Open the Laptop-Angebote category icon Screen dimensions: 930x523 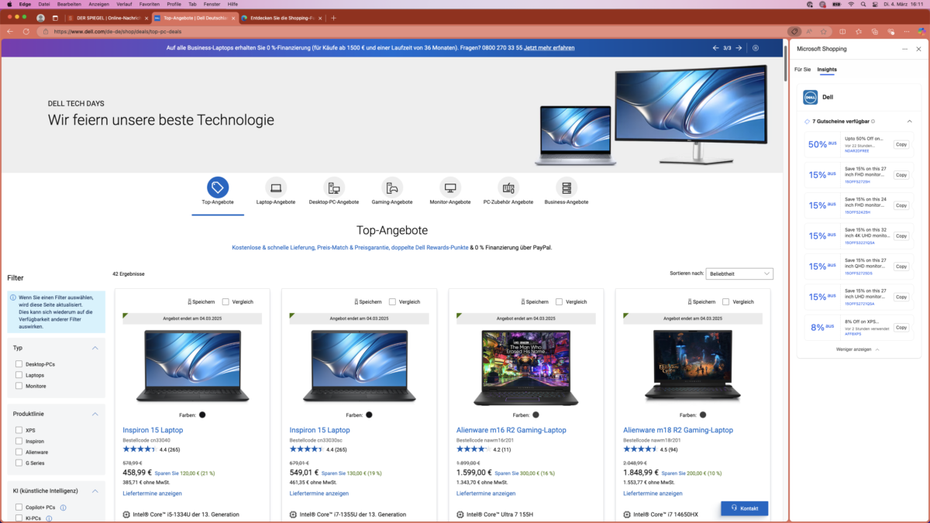tap(276, 187)
